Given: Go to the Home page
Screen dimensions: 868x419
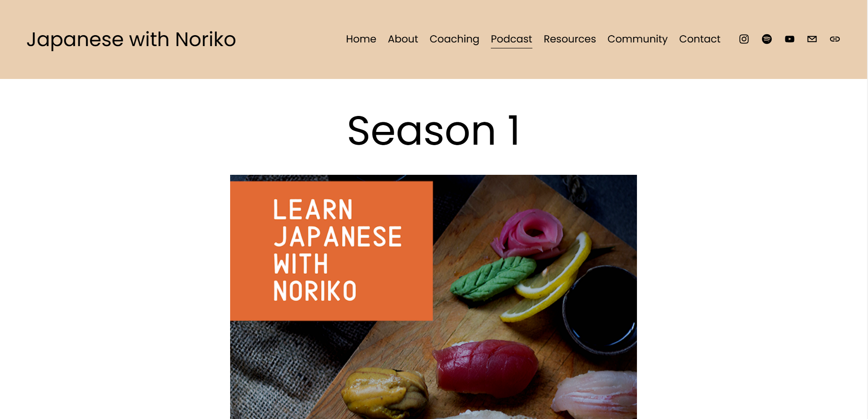Looking at the screenshot, I should [361, 39].
